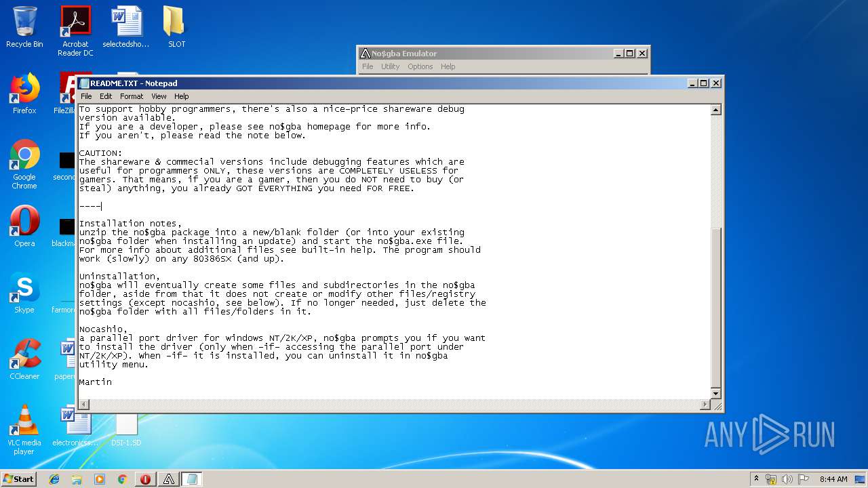Open the Recycle Bin desktop icon
This screenshot has width=868, height=488.
point(24,27)
